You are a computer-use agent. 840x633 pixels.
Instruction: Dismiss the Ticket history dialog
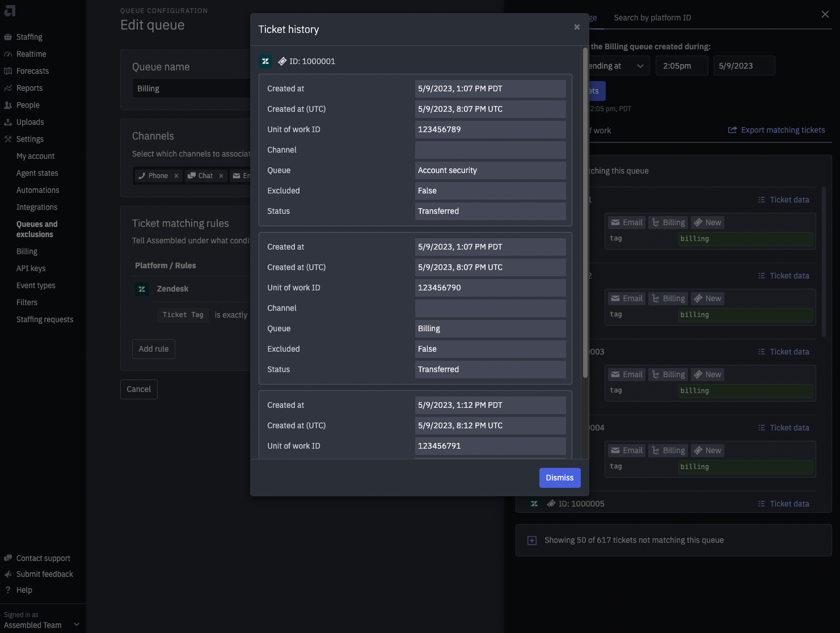pyautogui.click(x=559, y=478)
